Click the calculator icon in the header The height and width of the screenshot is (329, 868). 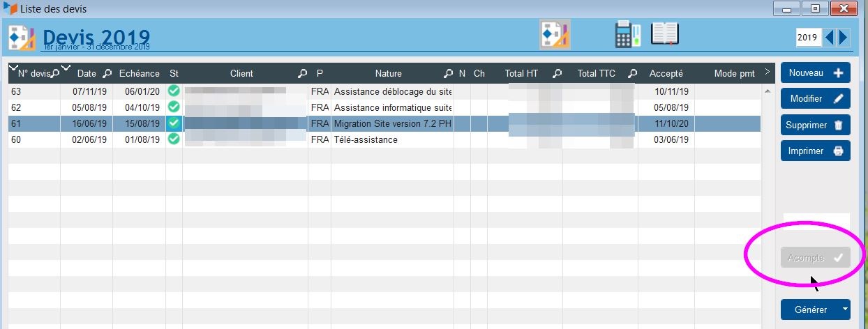click(627, 35)
